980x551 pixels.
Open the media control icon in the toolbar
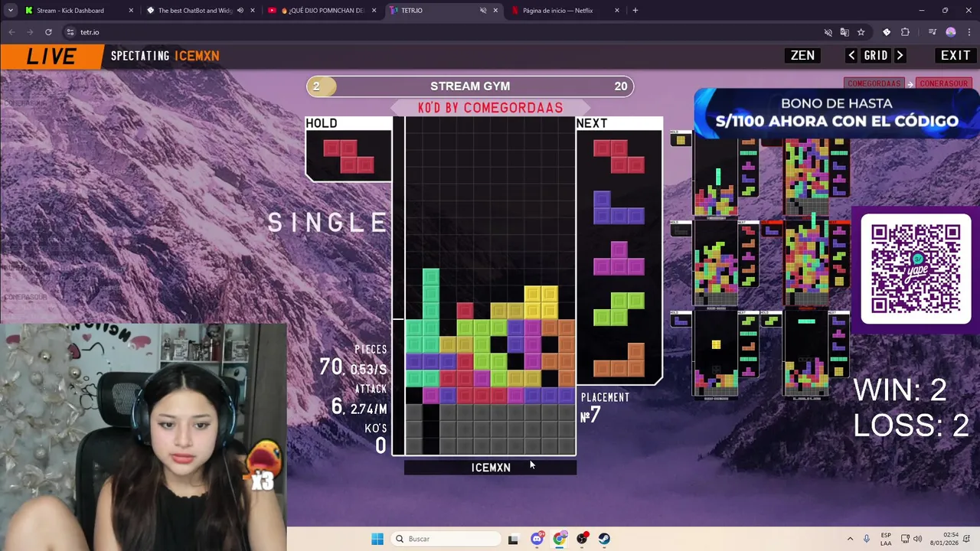(x=932, y=32)
